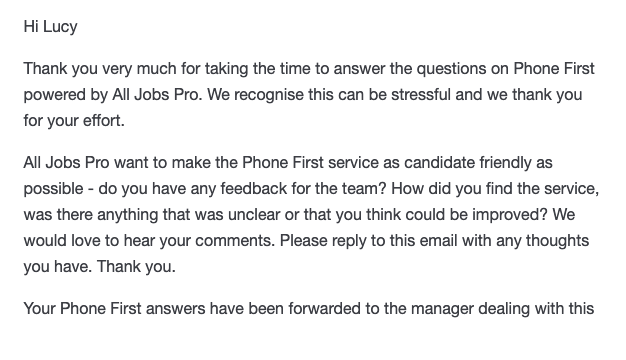Viewport: 626px width, 360px height.
Task: Click 'How did you find the service' sentence
Action: (x=495, y=189)
